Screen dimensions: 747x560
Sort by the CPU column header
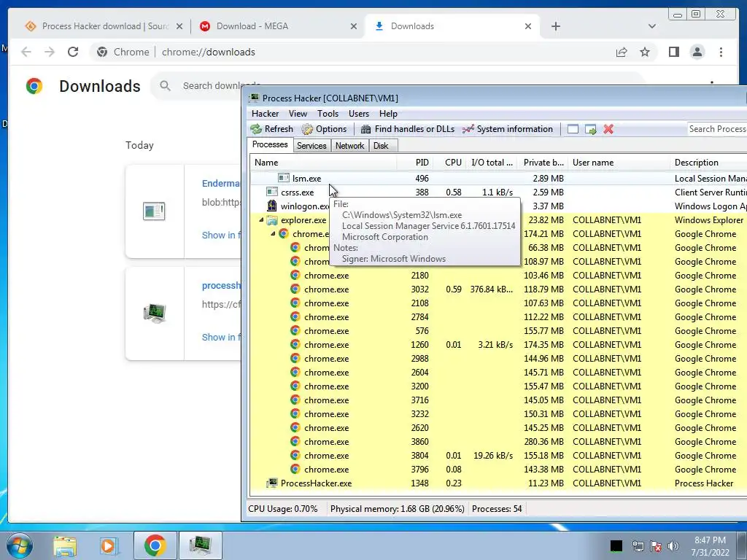(x=449, y=163)
